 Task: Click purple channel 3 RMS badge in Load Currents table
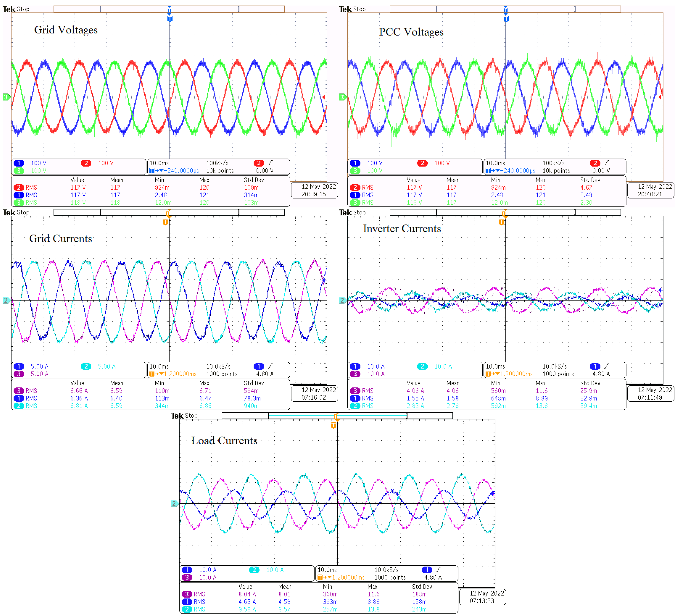[x=187, y=594]
